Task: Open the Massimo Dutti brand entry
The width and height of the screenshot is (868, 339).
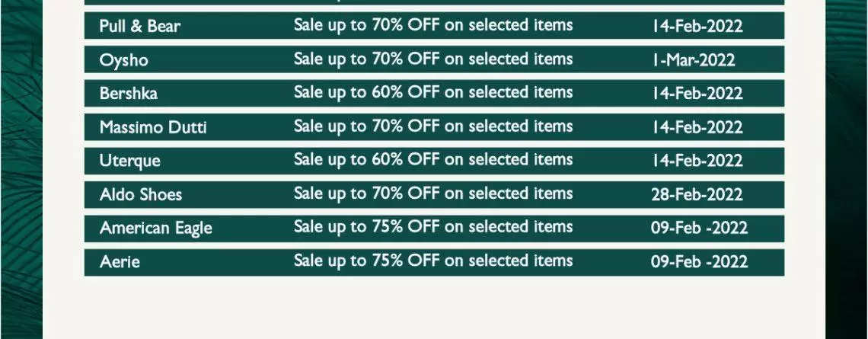Action: tap(153, 127)
